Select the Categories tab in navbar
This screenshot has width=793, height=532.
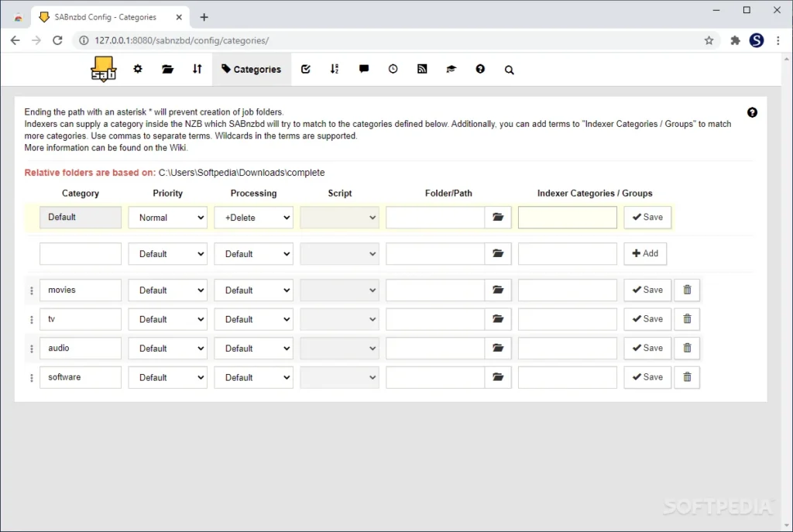tap(252, 69)
